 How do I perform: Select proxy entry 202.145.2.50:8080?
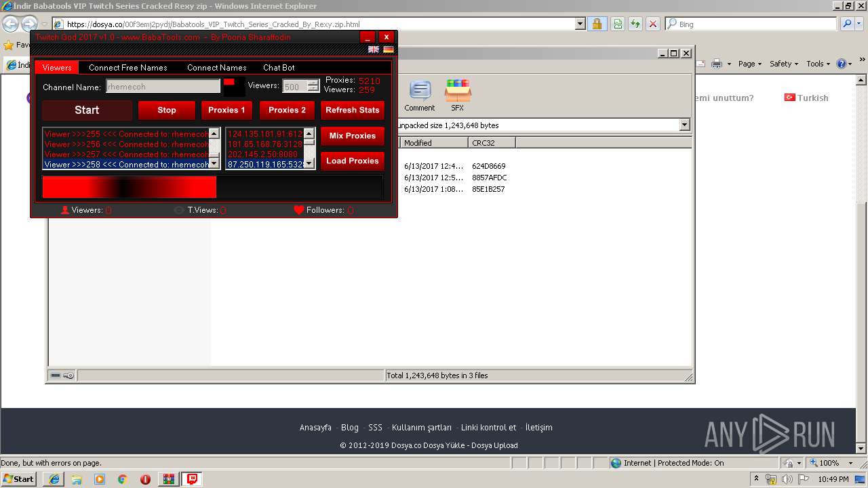264,155
